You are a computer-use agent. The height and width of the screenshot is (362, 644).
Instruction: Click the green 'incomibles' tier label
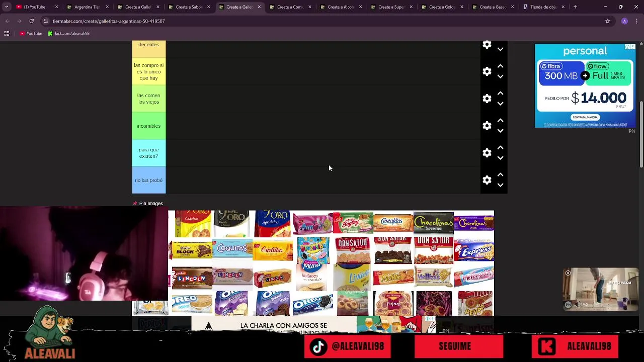[x=149, y=126]
